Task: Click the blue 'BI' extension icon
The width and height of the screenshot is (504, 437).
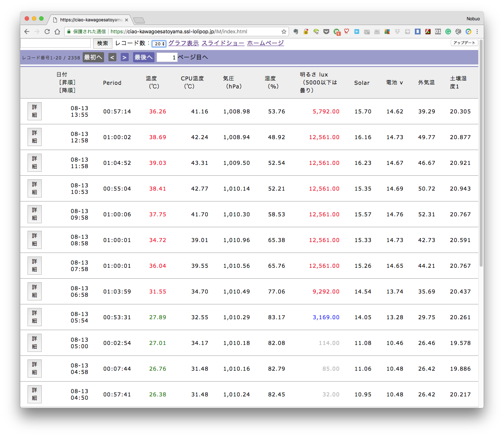Action: click(357, 32)
